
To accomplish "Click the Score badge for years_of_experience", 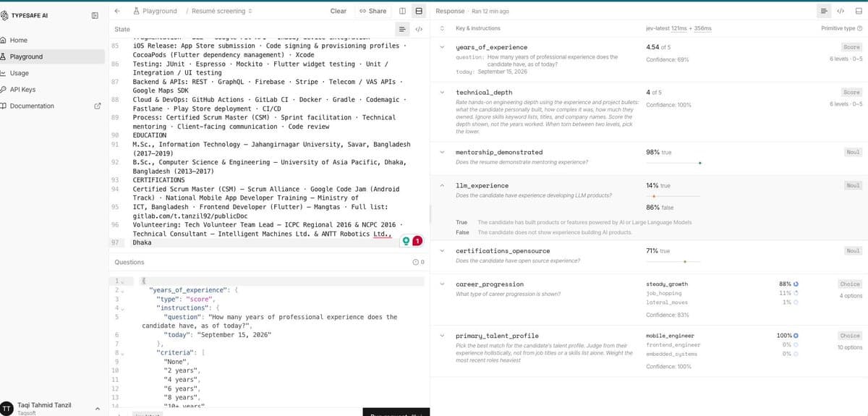I will click(852, 47).
